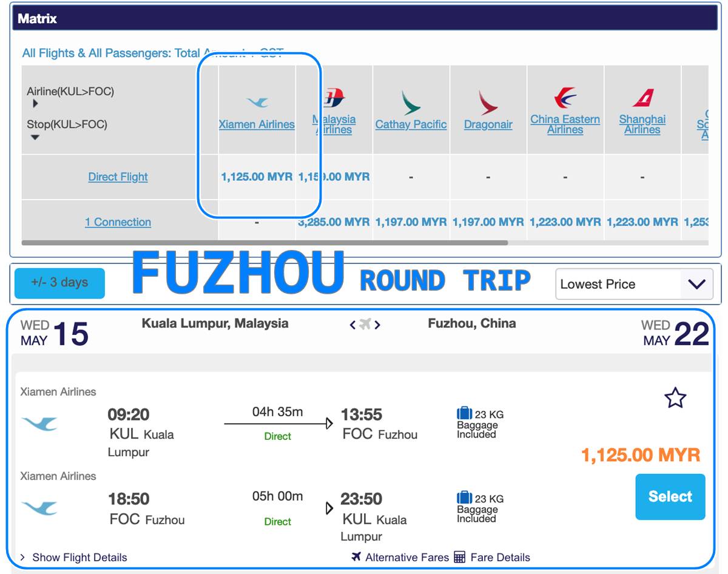Select the Direct Flight row link
Image resolution: width=728 pixels, height=574 pixels.
pos(118,177)
